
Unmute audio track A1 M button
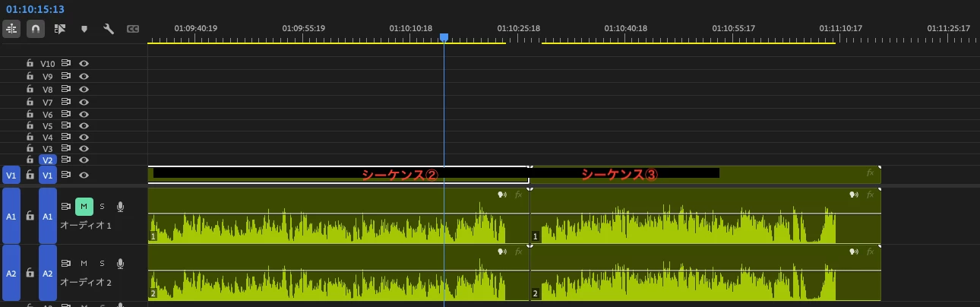point(84,207)
